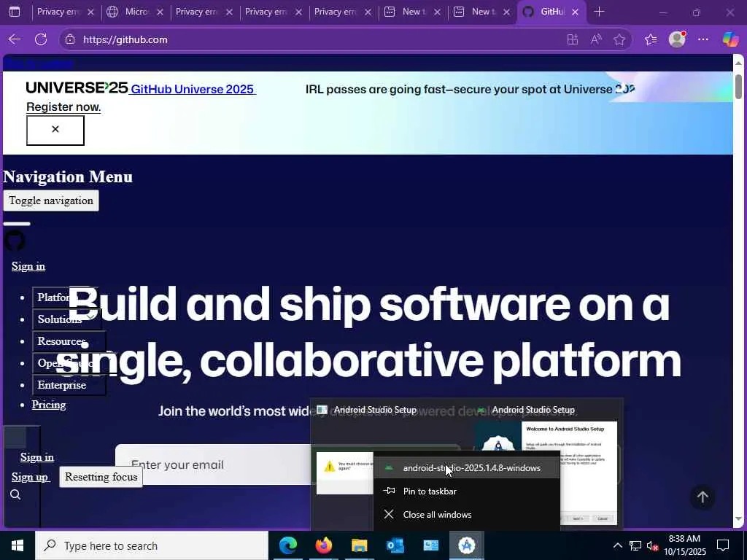747x560 pixels.
Task: Follow the Register now link
Action: click(x=63, y=107)
